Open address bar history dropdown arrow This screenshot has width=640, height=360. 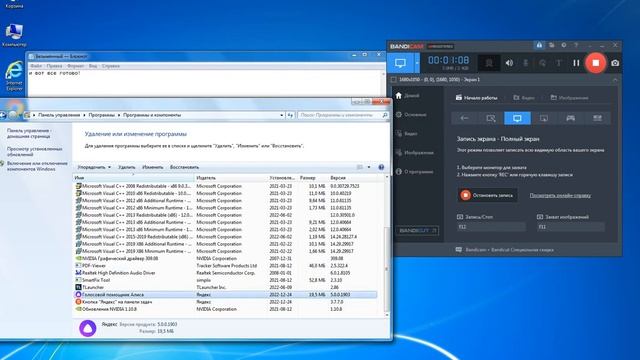coord(282,116)
